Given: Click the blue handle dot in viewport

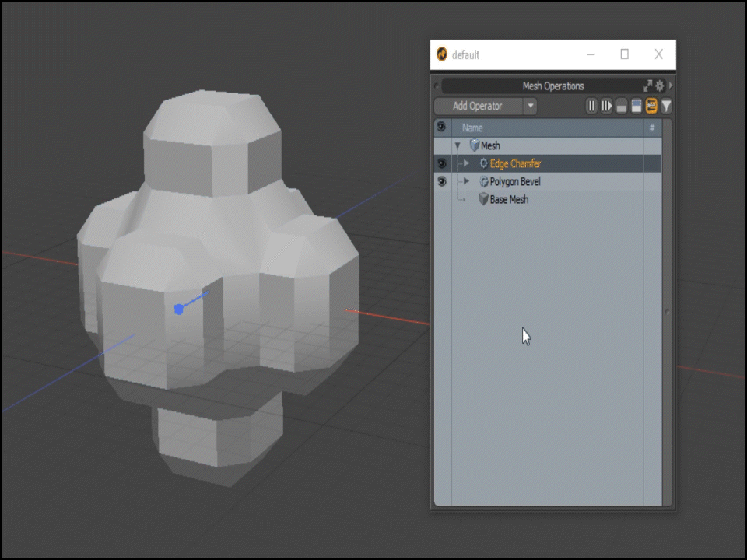Looking at the screenshot, I should 178,310.
